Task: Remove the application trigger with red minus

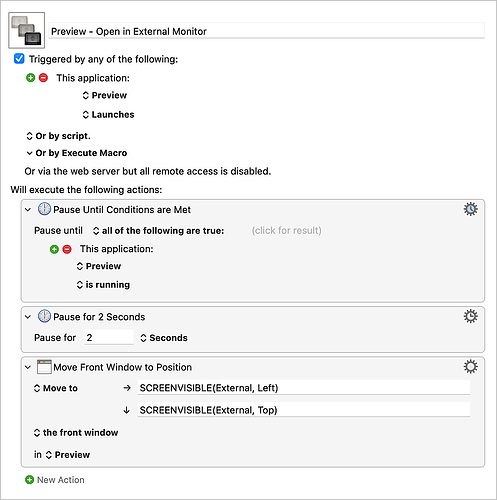Action: click(x=43, y=78)
